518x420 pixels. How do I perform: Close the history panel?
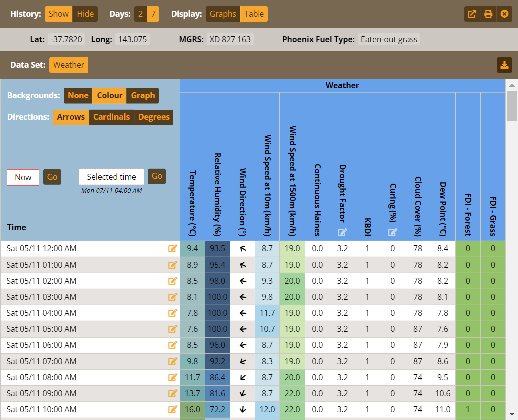click(x=504, y=14)
